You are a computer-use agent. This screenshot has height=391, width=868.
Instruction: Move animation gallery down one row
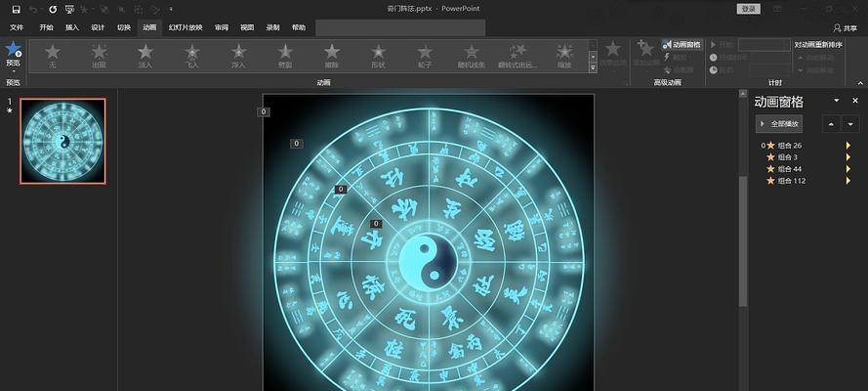(593, 57)
